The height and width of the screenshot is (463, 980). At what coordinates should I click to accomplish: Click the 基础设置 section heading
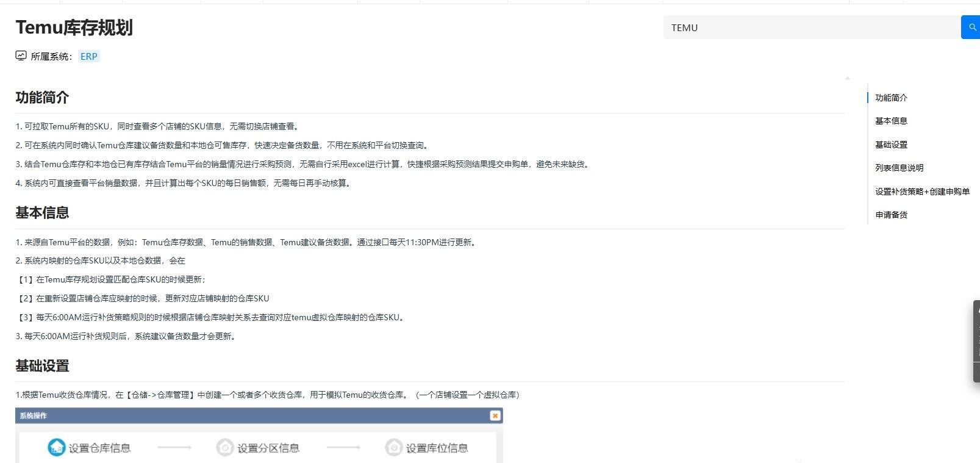(x=42, y=366)
